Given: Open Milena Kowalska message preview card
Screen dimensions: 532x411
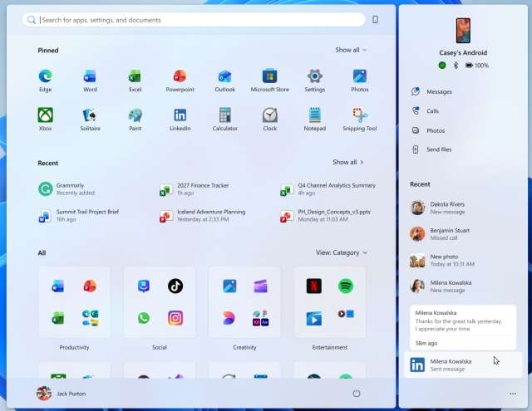Looking at the screenshot, I should (x=463, y=328).
